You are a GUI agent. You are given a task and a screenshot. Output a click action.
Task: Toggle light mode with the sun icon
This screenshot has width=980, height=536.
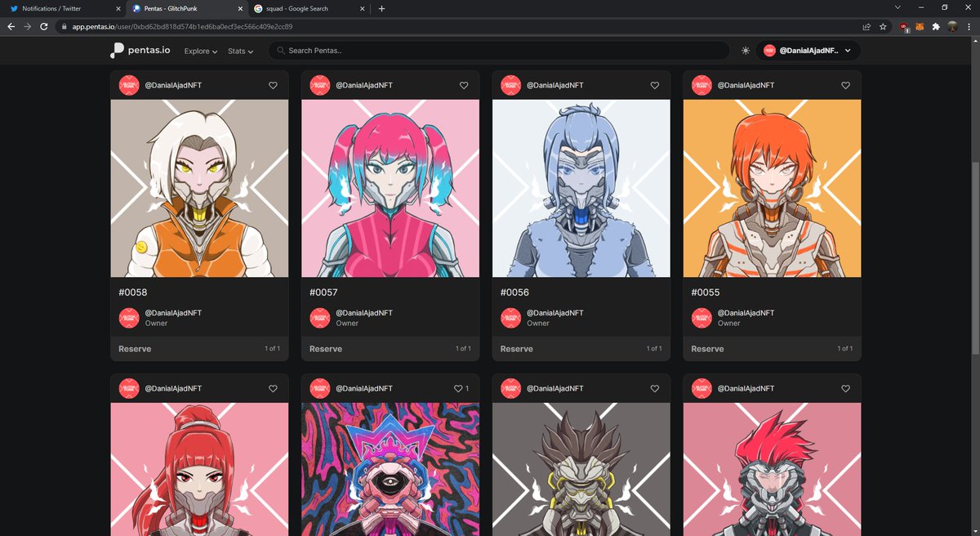click(745, 50)
